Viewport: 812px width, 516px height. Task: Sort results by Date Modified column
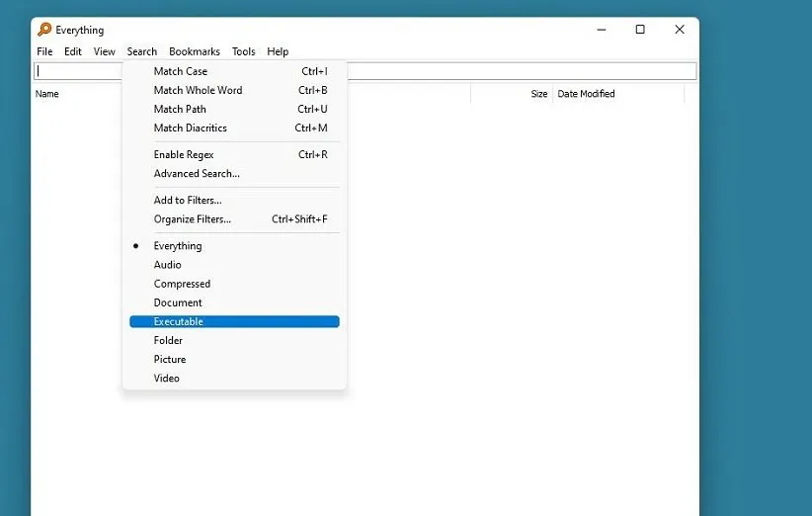(586, 94)
